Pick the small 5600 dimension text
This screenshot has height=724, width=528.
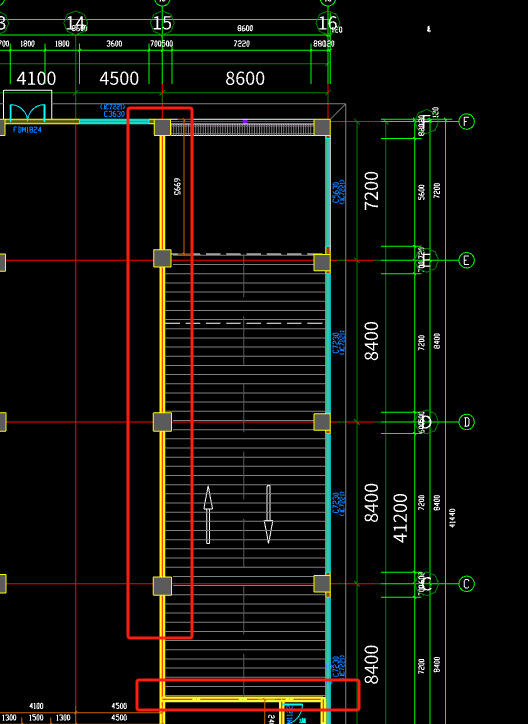tap(421, 192)
